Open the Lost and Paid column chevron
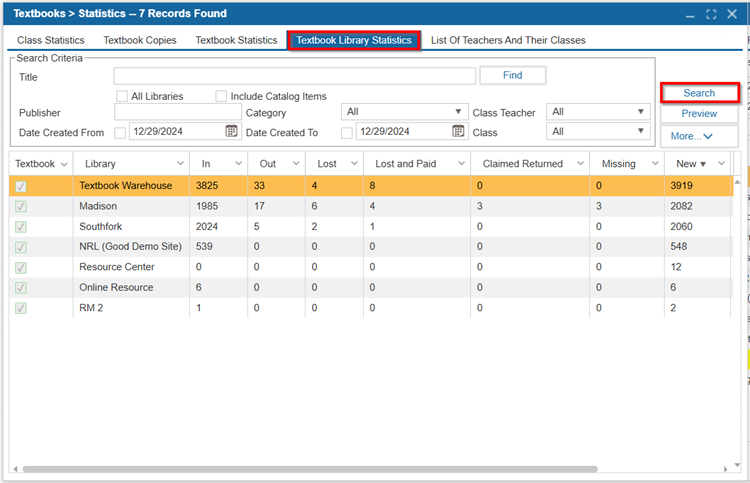This screenshot has height=483, width=750. (462, 164)
